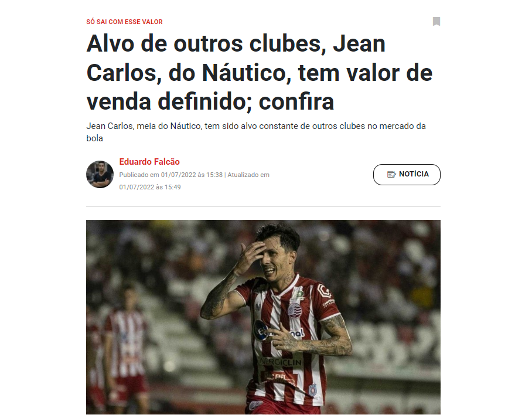Click the updated time '01/07/2022 às 15:49'
The image size is (532, 418).
tap(149, 187)
